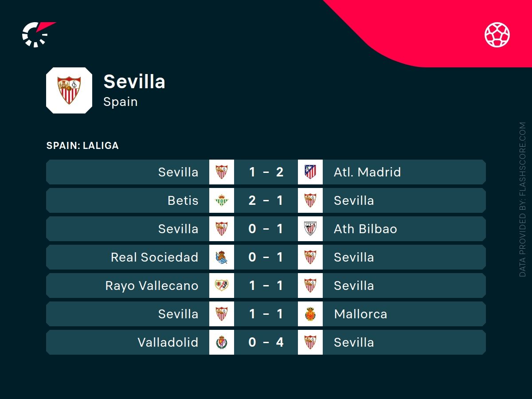Click the Valladolid crest icon
Image resolution: width=532 pixels, height=399 pixels.
tap(222, 342)
